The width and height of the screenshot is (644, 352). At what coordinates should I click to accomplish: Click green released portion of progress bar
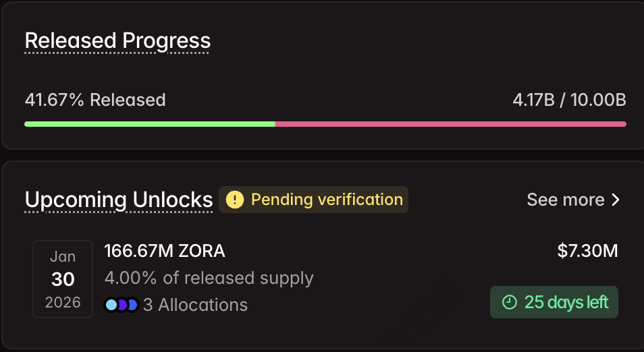point(149,124)
